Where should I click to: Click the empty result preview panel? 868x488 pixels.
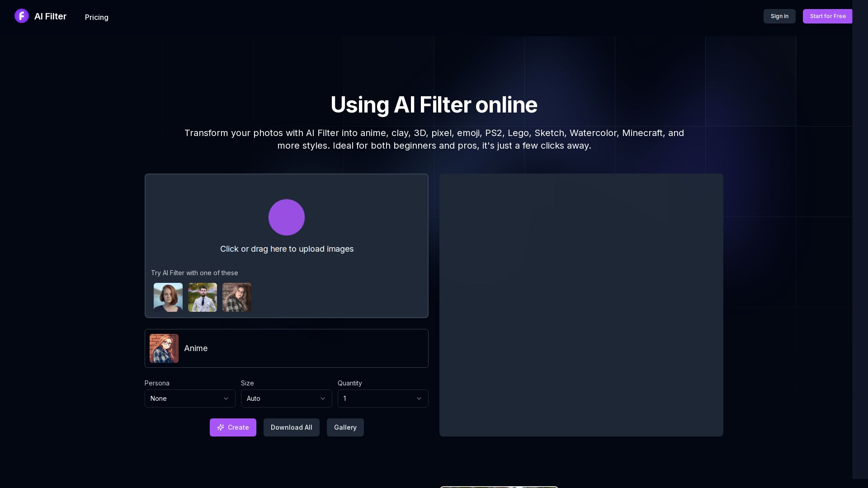pos(580,305)
